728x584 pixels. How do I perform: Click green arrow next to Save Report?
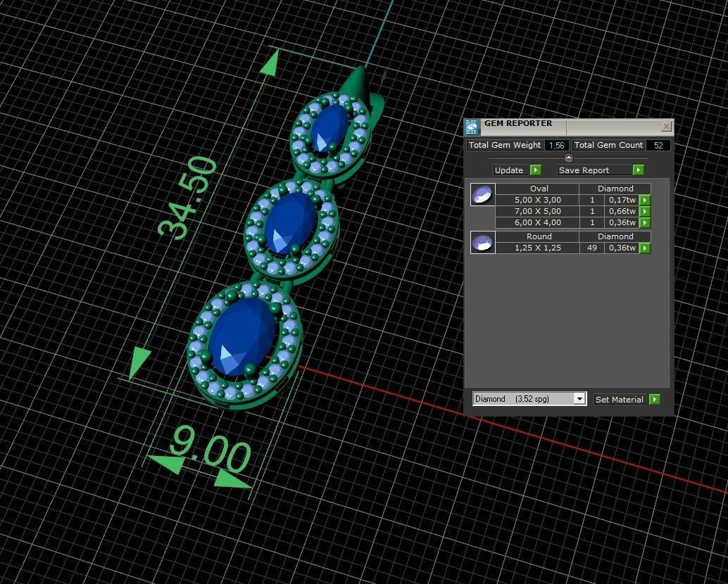pyautogui.click(x=639, y=170)
